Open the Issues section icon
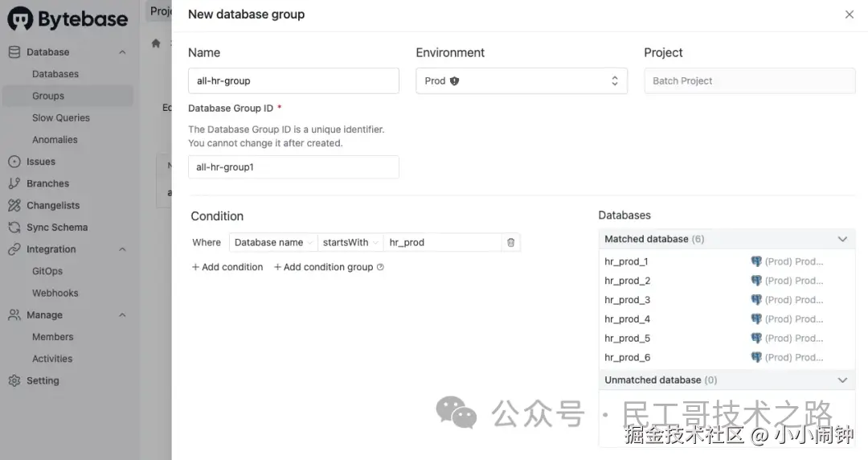This screenshot has height=460, width=868. coord(14,162)
